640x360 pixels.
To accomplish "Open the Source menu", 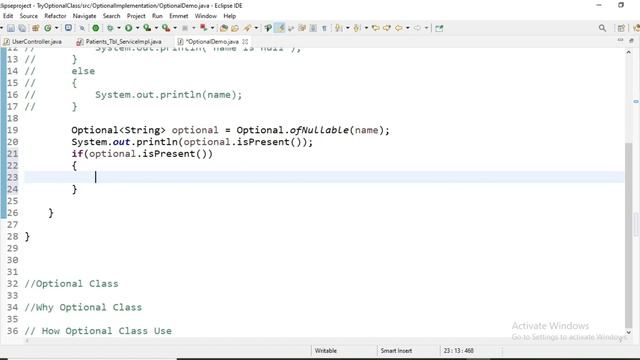I will coord(29,16).
